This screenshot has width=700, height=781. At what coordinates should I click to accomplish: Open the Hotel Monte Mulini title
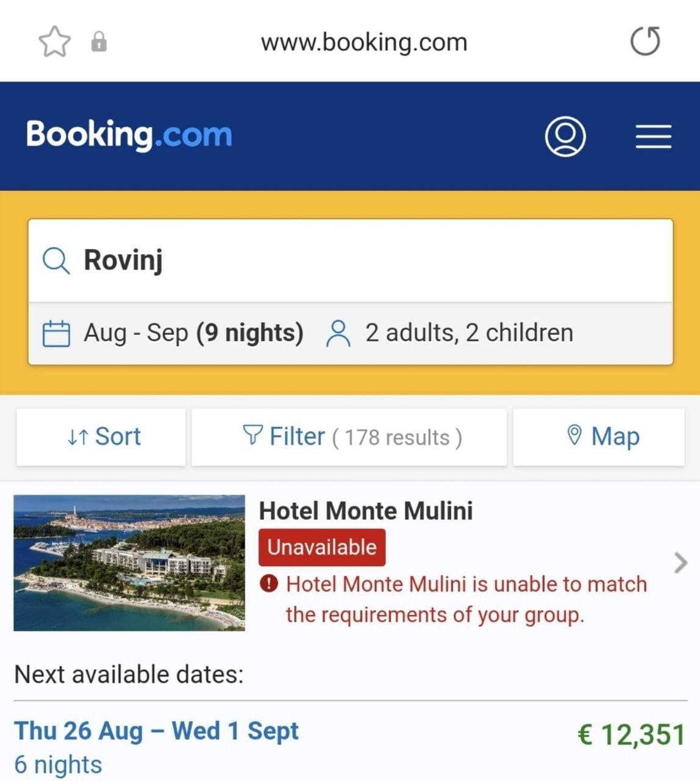point(366,511)
